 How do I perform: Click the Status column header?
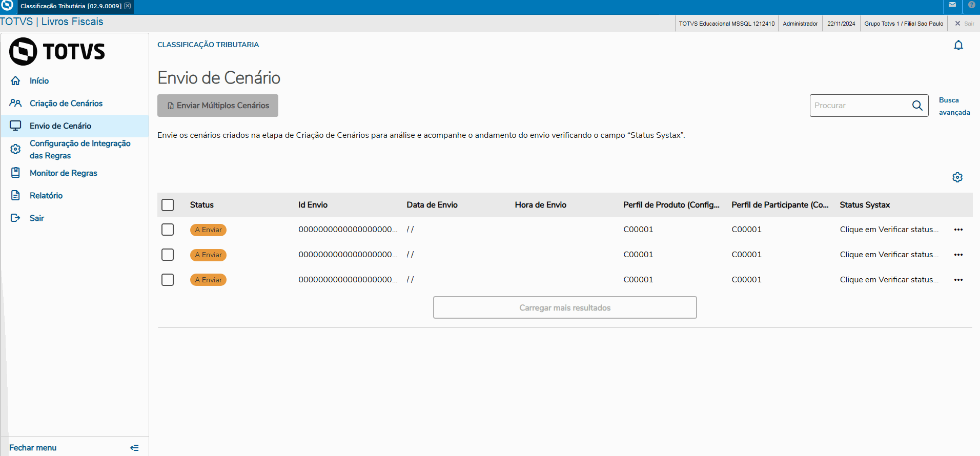click(202, 205)
